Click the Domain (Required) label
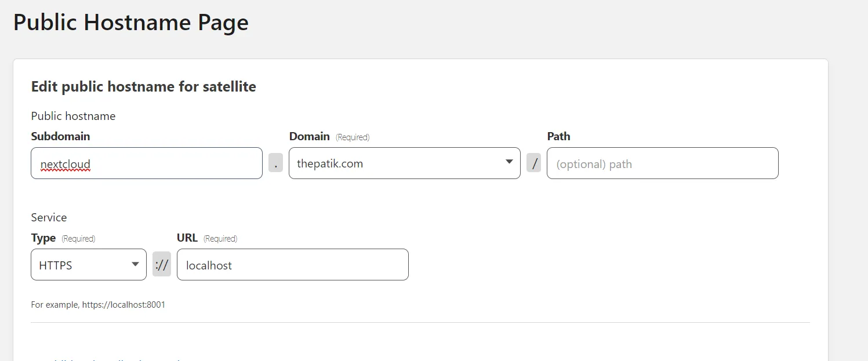The width and height of the screenshot is (868, 361). click(x=329, y=137)
